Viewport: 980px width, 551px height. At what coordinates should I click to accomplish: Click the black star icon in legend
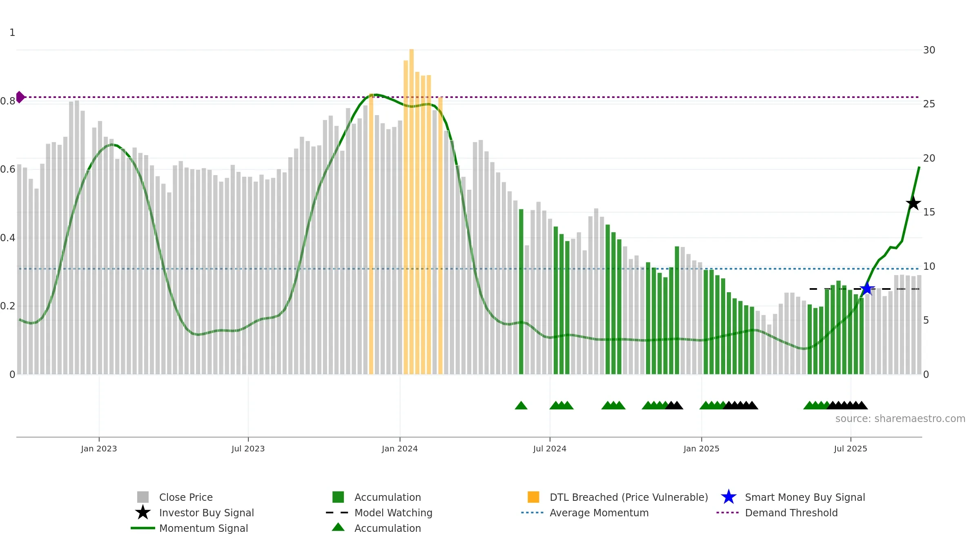143,513
